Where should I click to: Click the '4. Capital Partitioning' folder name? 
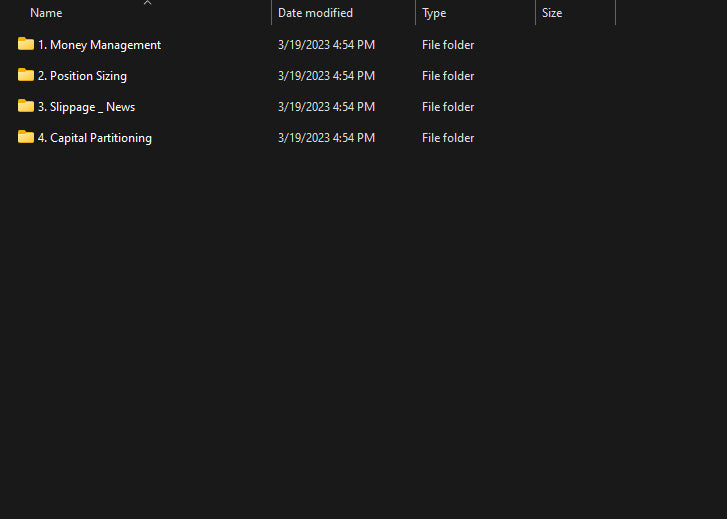click(95, 138)
